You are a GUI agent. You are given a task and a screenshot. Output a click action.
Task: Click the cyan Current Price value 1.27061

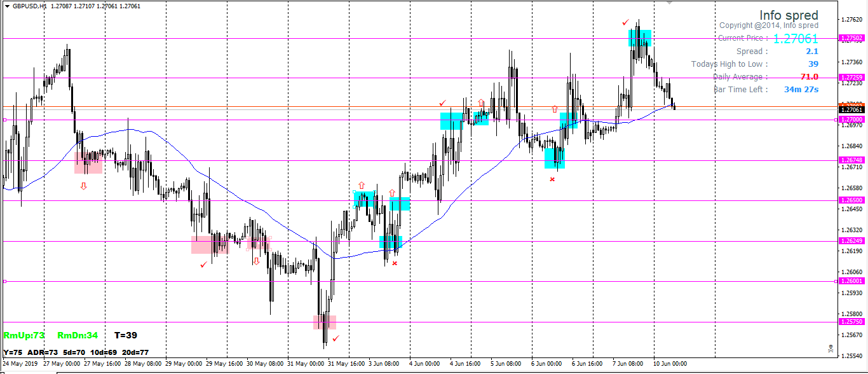pos(796,39)
